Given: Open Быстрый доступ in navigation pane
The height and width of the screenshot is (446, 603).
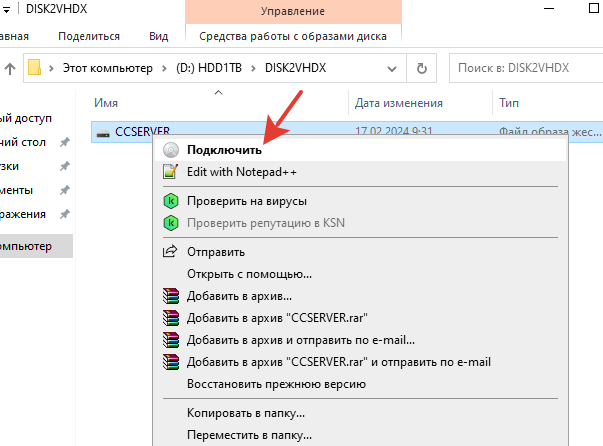Looking at the screenshot, I should (x=26, y=118).
